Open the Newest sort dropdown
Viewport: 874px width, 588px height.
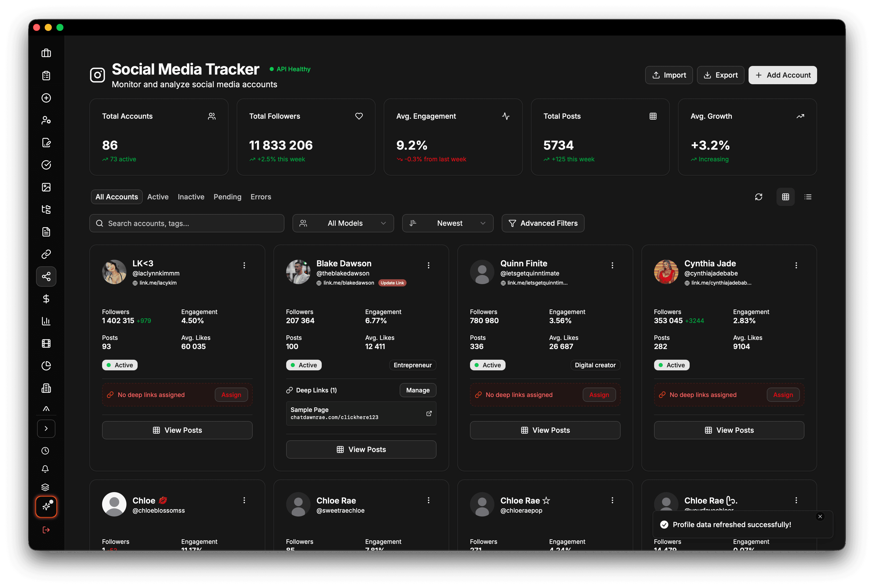[x=448, y=223]
